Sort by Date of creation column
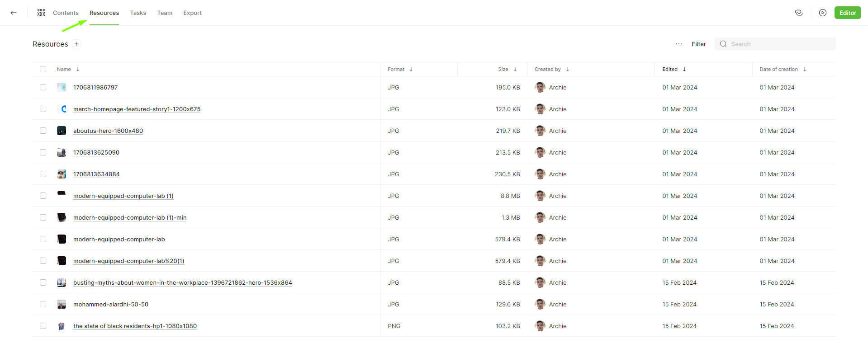The height and width of the screenshot is (343, 868). 805,69
